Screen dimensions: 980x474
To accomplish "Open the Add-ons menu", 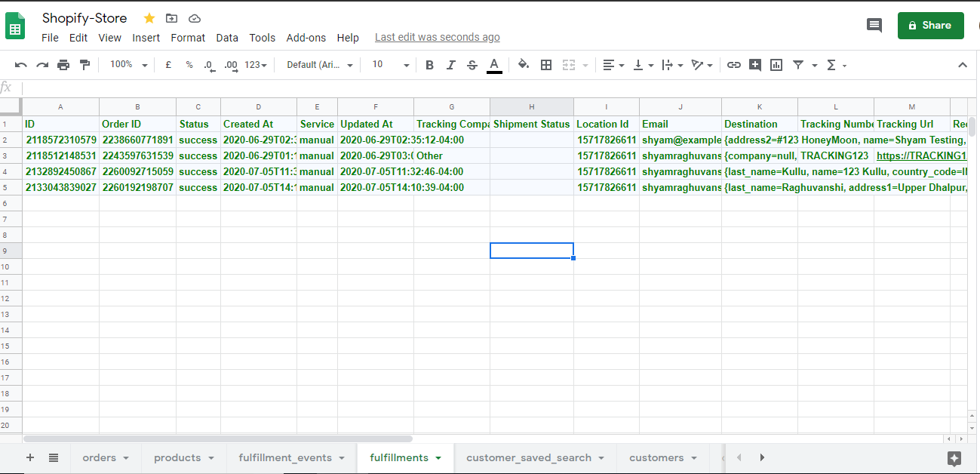I will pos(306,38).
